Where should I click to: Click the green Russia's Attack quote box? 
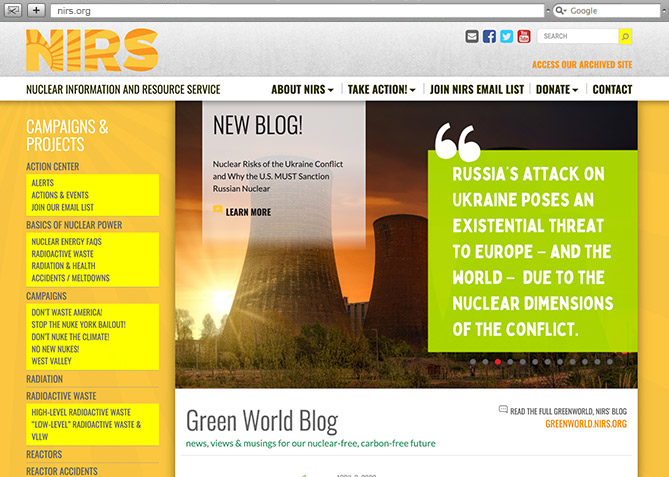click(532, 251)
